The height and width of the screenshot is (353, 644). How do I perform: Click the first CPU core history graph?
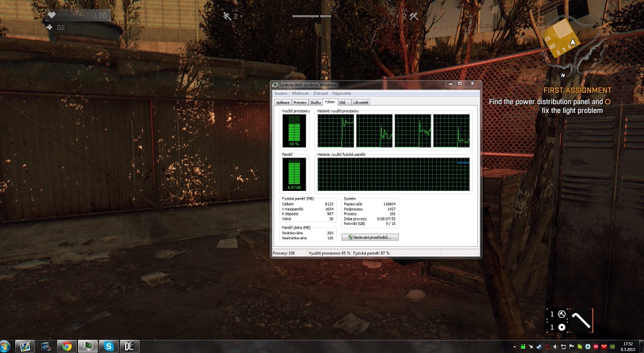(336, 131)
